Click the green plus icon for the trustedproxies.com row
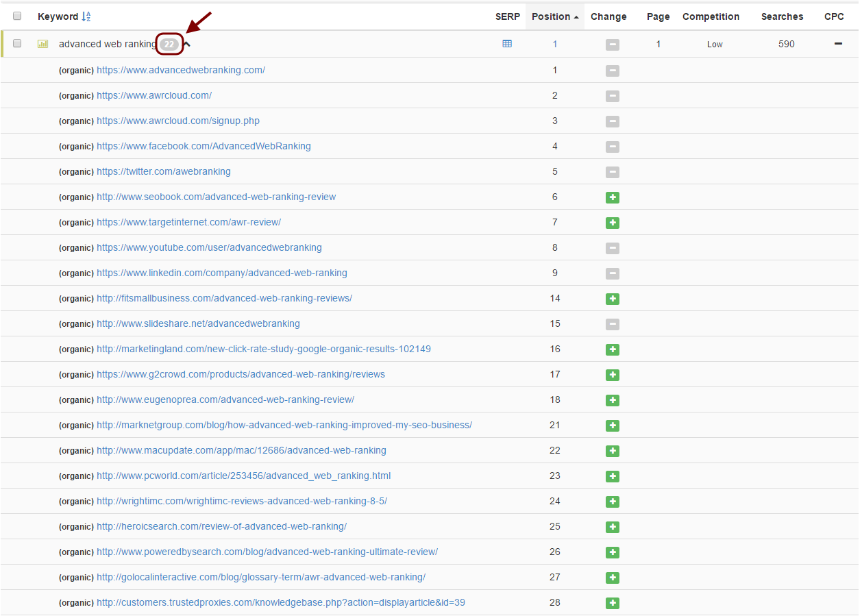Viewport: 862px width, 616px height. coord(613,603)
